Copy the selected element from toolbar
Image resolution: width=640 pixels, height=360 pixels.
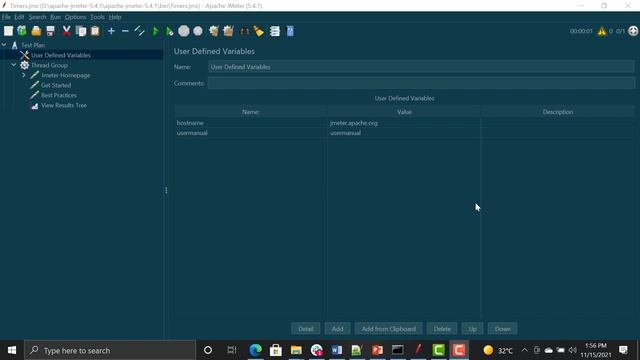tap(81, 31)
